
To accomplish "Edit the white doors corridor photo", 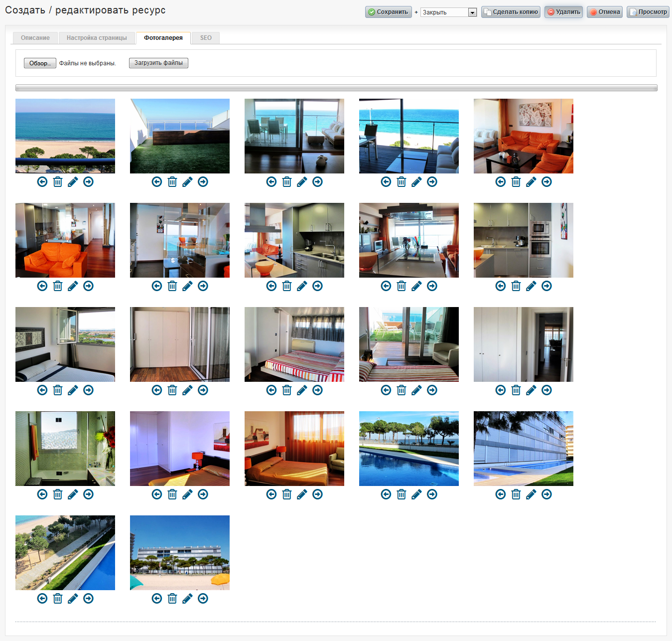I will [531, 390].
